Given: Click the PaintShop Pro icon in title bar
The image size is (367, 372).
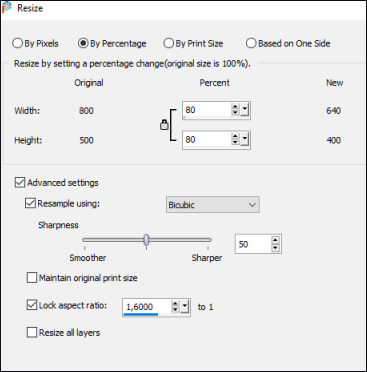Looking at the screenshot, I should pyautogui.click(x=6, y=7).
